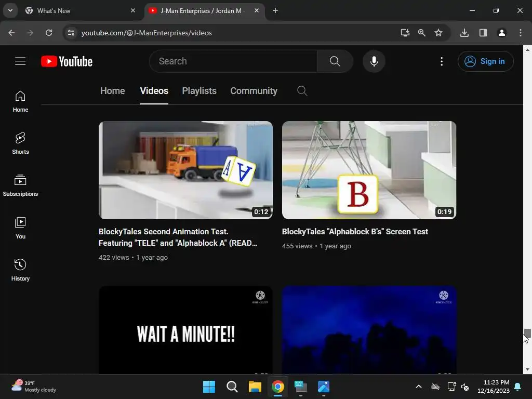View site information icon in address bar

pyautogui.click(x=71, y=33)
